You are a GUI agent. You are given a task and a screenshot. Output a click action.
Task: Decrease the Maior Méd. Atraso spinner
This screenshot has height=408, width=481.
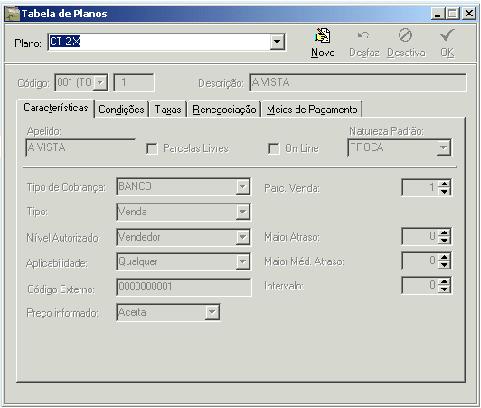tap(444, 265)
